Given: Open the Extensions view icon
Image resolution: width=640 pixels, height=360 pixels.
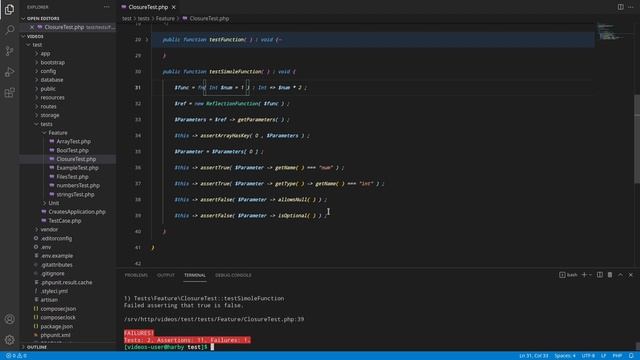Looking at the screenshot, I should pyautogui.click(x=9, y=93).
